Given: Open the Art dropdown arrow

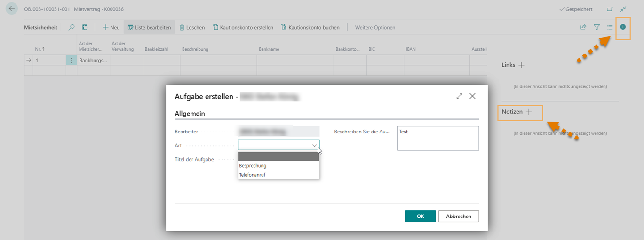Looking at the screenshot, I should [314, 146].
